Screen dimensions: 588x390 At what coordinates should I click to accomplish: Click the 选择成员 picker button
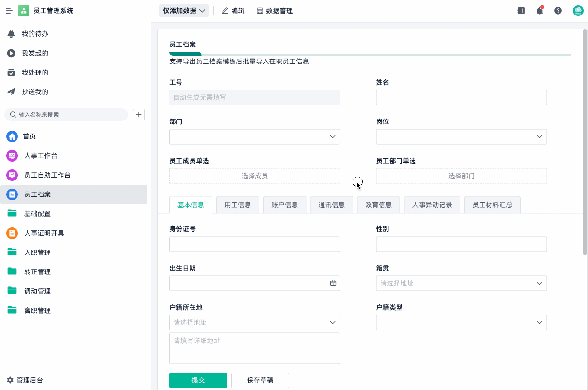click(255, 176)
